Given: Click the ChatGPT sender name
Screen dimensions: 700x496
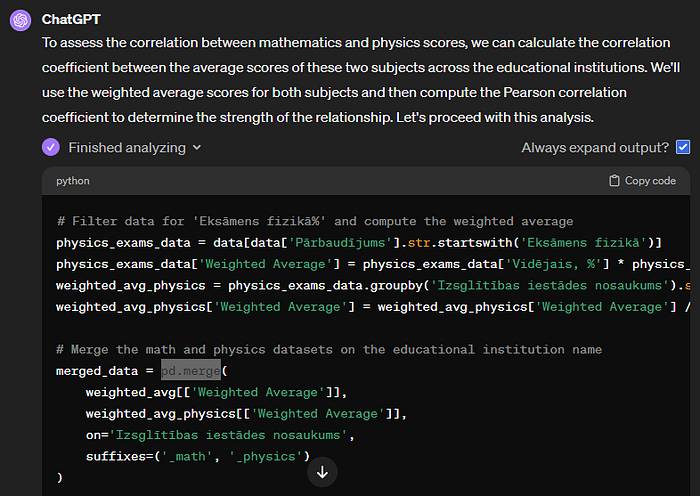Looking at the screenshot, I should [71, 20].
